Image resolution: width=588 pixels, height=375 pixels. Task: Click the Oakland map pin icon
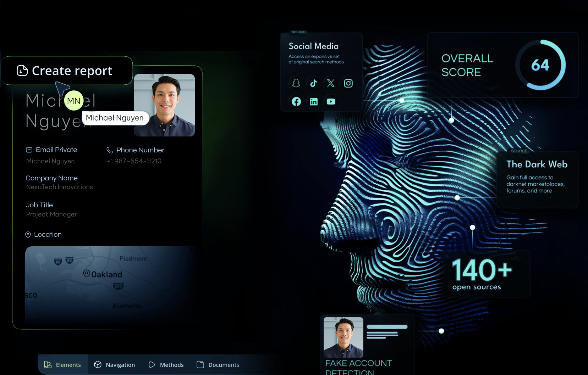(x=86, y=273)
